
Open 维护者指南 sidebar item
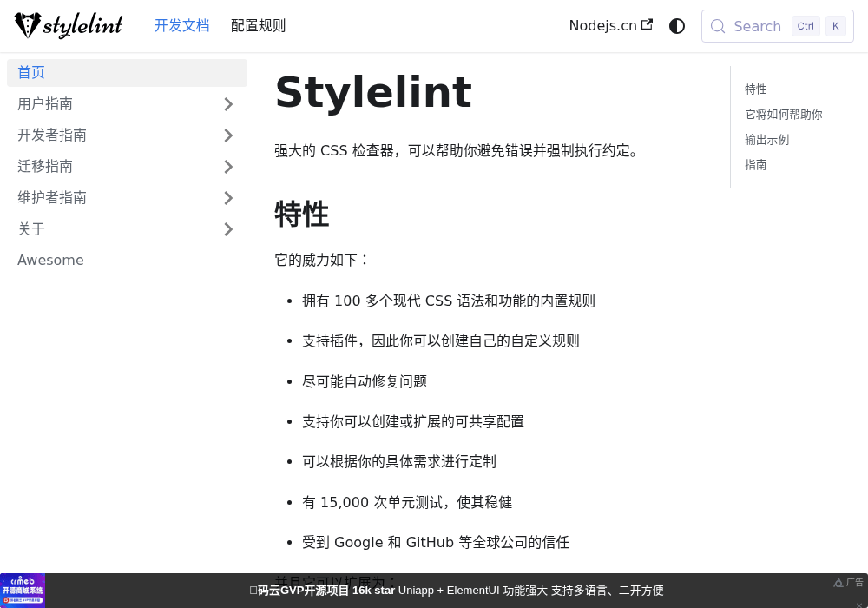coord(52,198)
